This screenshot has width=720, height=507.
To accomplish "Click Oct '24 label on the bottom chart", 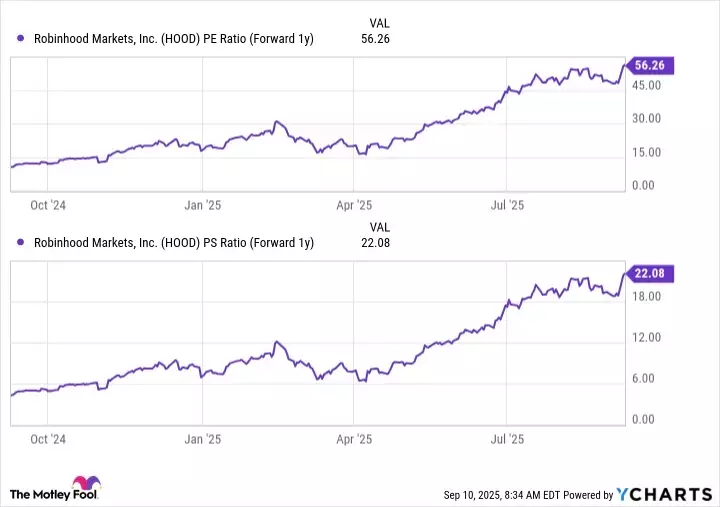I will 48,438.
